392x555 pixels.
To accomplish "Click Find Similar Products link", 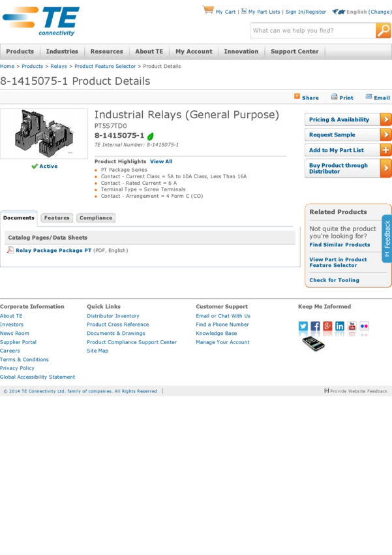I will click(x=340, y=245).
